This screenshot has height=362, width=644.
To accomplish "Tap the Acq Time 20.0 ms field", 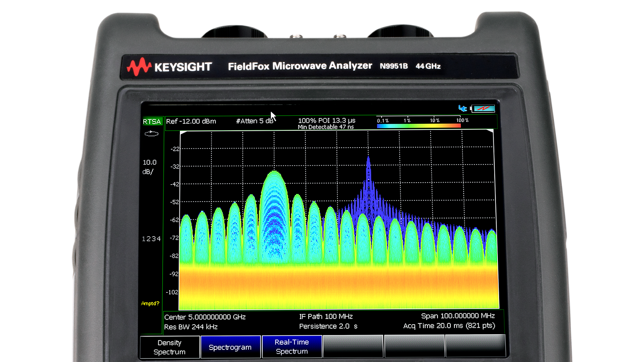I will point(449,326).
